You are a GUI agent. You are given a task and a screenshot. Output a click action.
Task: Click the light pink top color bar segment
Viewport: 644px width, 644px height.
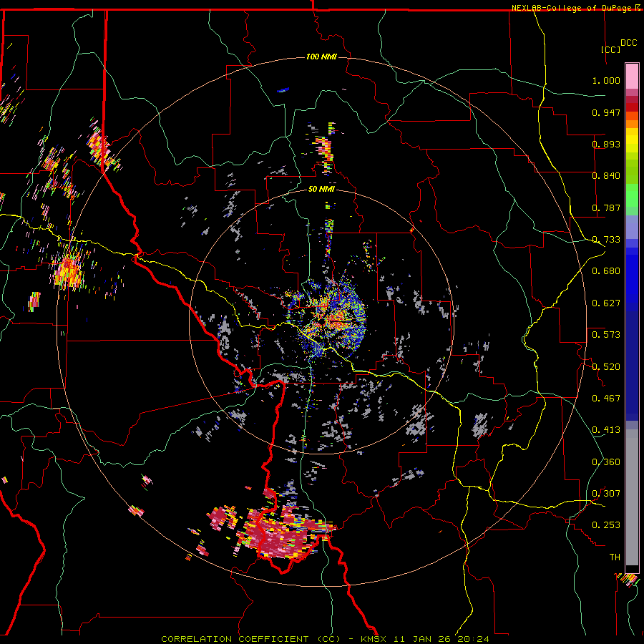[632, 77]
